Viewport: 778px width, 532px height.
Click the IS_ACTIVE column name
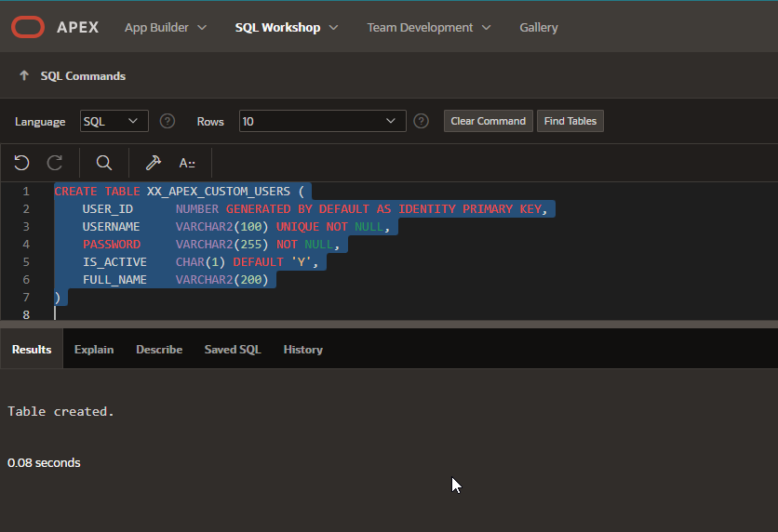(x=114, y=261)
